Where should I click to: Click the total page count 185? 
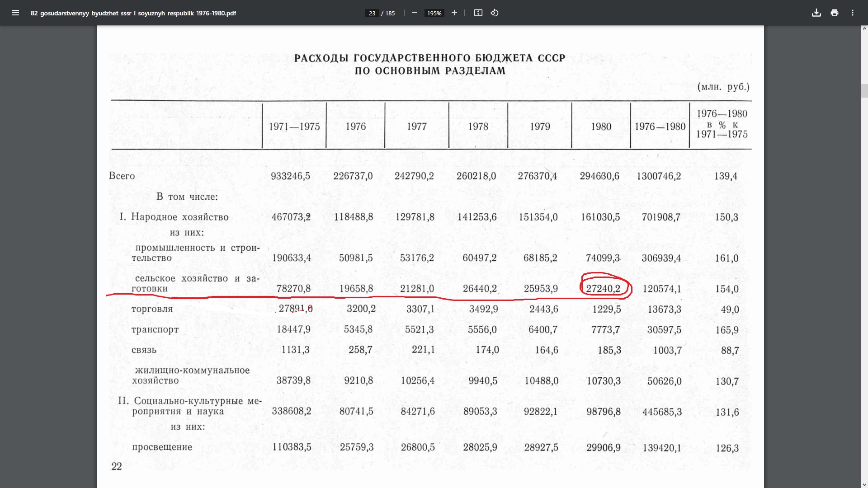coord(390,13)
